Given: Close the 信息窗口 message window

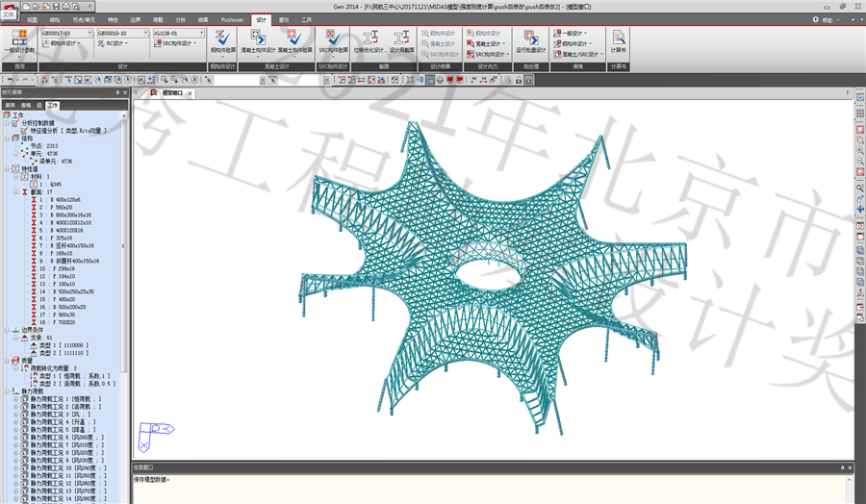Looking at the screenshot, I should pos(850,467).
